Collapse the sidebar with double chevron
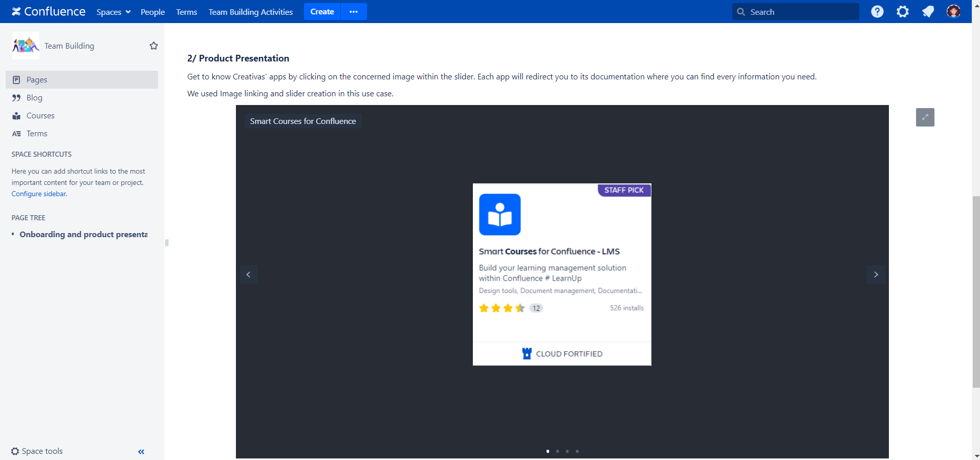Screen dimensions: 980x460 141,451
